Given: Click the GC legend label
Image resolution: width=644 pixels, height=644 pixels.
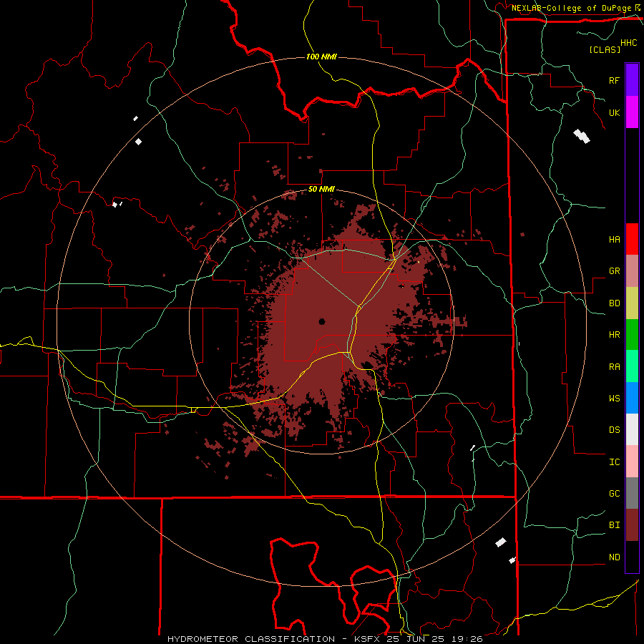Looking at the screenshot, I should click(614, 494).
